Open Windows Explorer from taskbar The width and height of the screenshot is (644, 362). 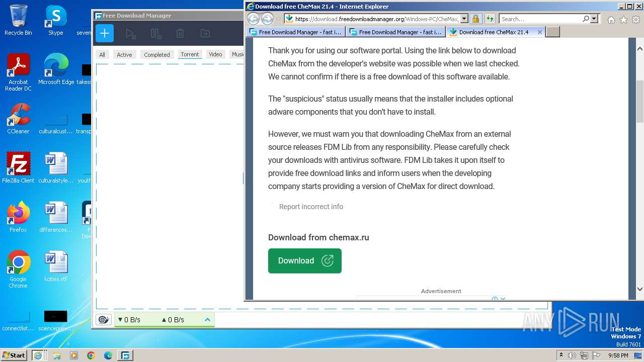tap(57, 355)
